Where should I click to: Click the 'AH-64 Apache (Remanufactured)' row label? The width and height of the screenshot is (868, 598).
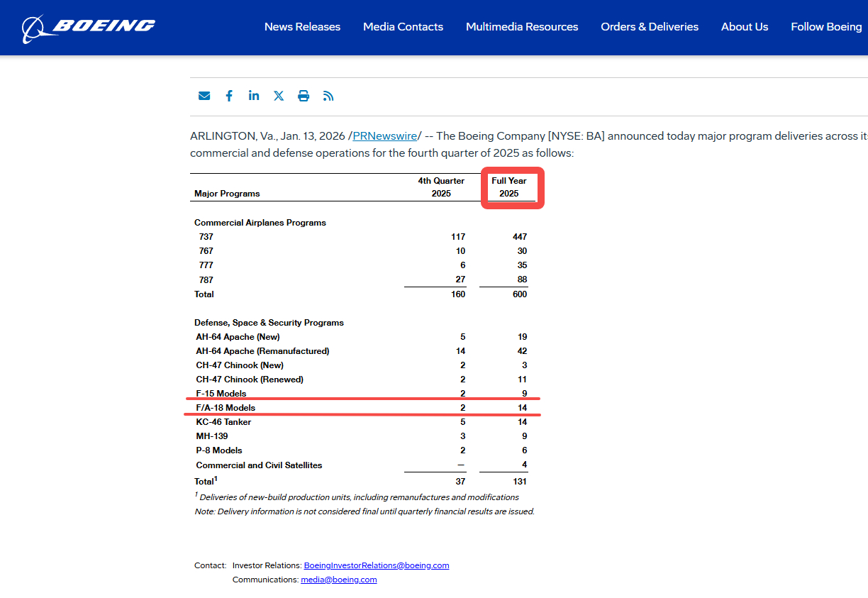tap(262, 351)
